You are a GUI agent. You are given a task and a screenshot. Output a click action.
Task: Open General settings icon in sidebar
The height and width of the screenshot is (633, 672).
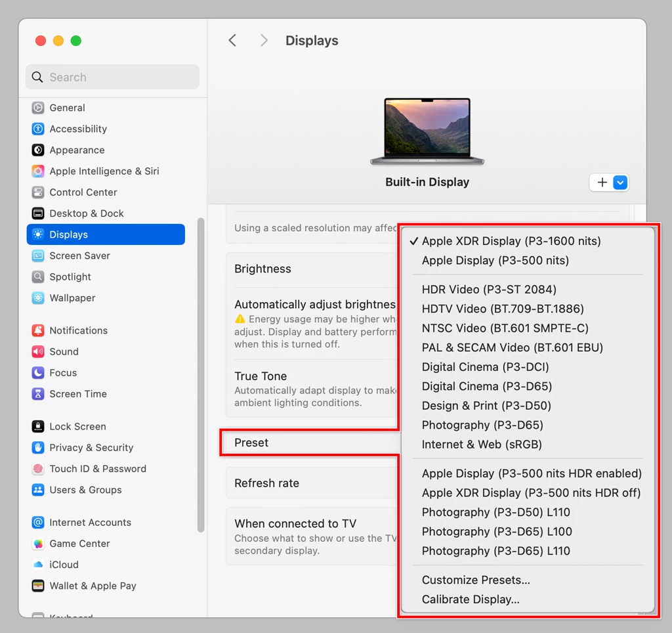(x=38, y=108)
